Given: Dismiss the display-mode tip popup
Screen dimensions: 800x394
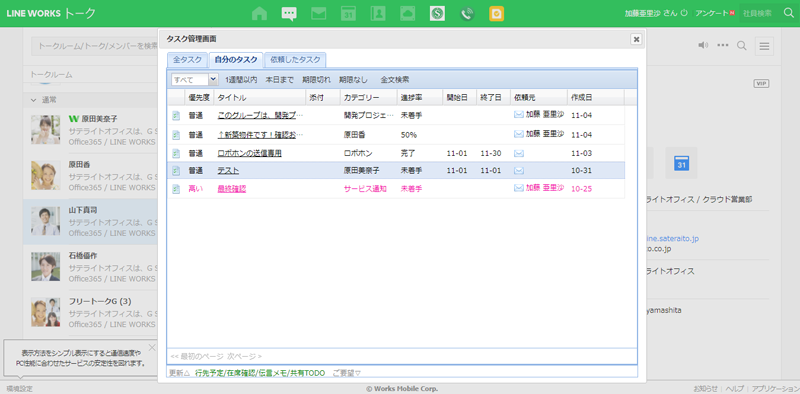Looking at the screenshot, I should point(152,348).
